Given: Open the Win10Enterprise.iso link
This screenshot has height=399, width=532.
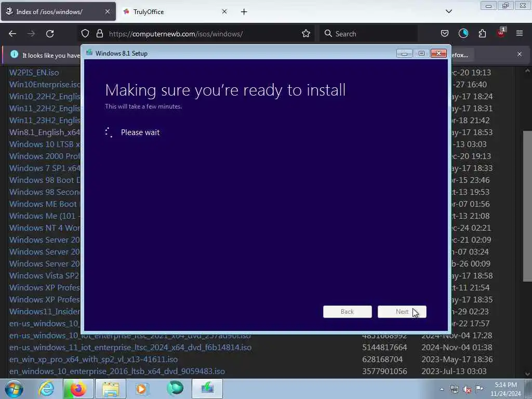Looking at the screenshot, I should tap(45, 85).
